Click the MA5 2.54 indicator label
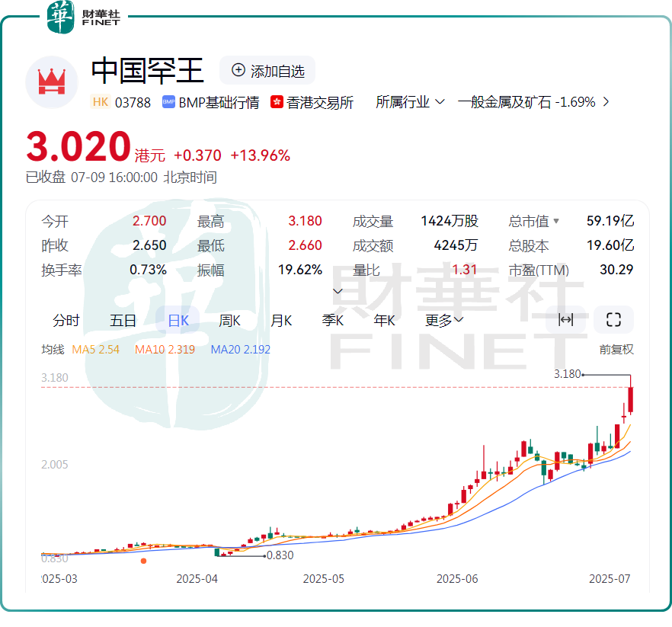This screenshot has width=672, height=627. pyautogui.click(x=95, y=350)
